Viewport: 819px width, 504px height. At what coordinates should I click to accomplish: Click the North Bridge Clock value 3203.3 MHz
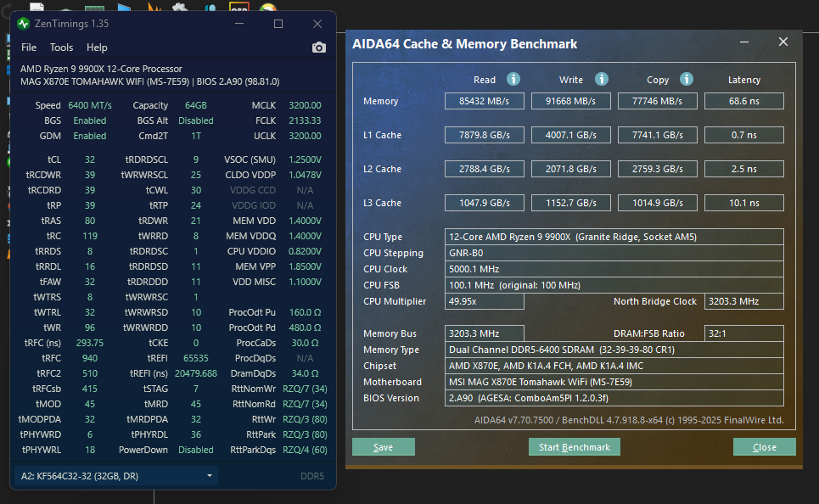coord(744,301)
